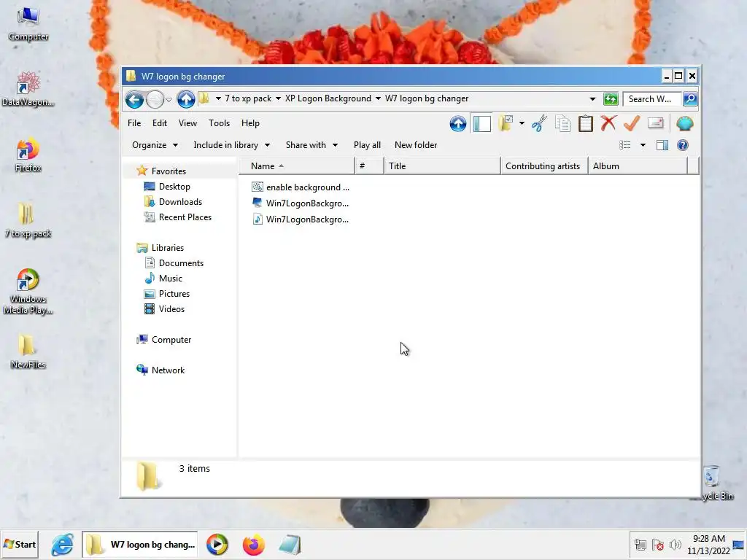Open the Help menu
747x560 pixels.
coord(250,123)
